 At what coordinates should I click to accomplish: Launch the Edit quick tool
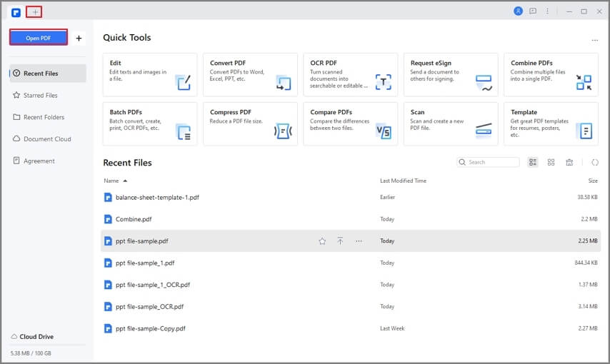click(150, 75)
